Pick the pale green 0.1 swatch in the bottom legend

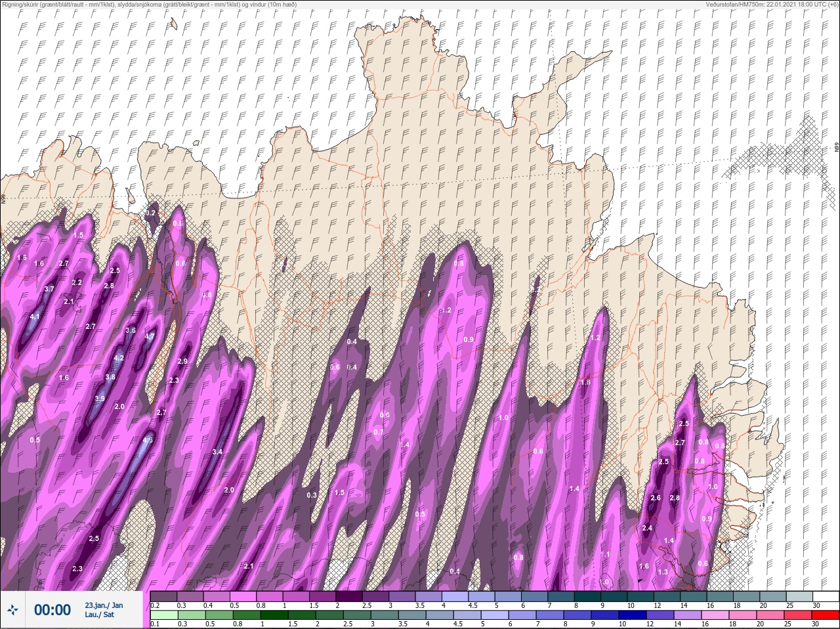pyautogui.click(x=163, y=615)
